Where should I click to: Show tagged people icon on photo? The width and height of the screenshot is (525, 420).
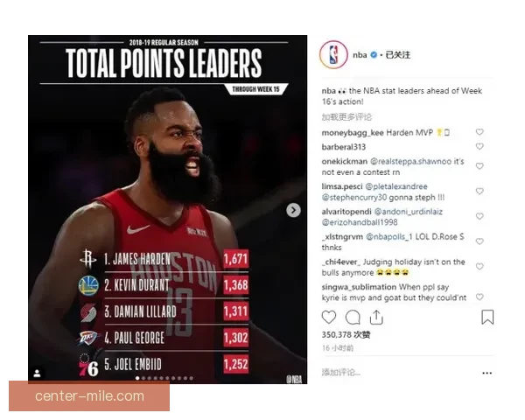coord(37,373)
